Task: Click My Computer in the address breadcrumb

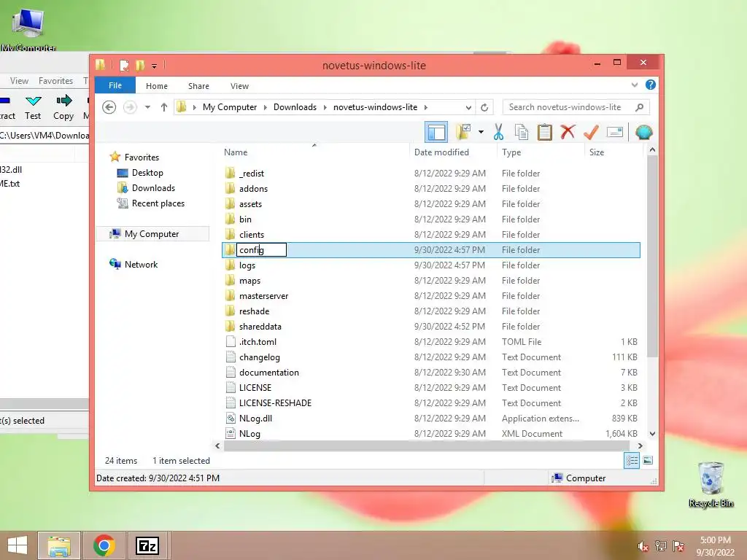Action: pyautogui.click(x=230, y=107)
